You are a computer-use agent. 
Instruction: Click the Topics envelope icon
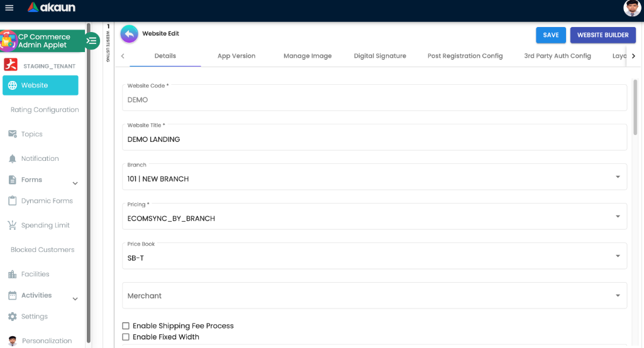tap(13, 134)
